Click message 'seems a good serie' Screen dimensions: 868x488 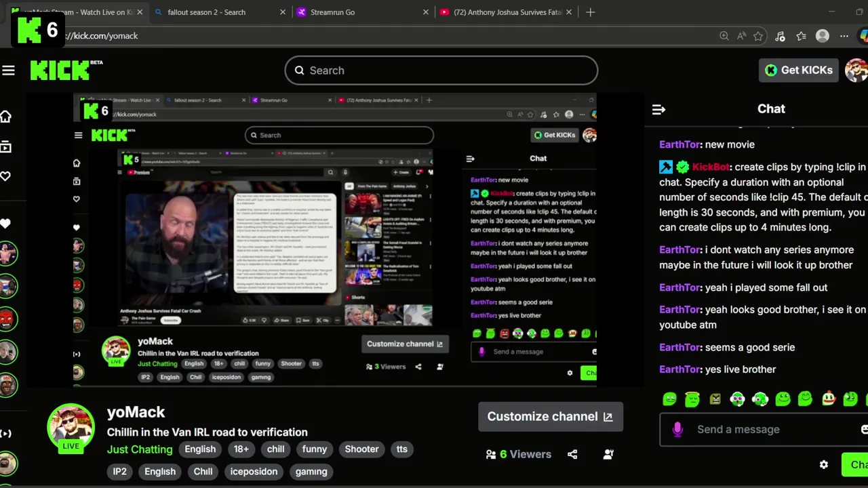(x=750, y=348)
